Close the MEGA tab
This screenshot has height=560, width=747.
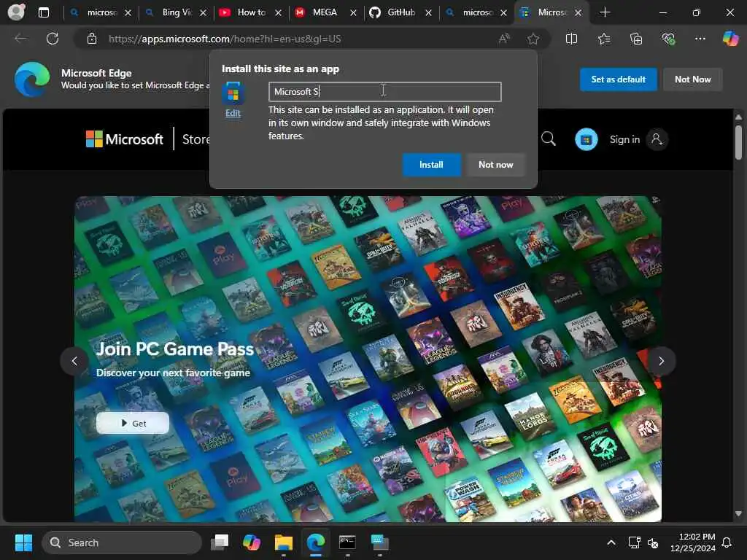(x=353, y=13)
